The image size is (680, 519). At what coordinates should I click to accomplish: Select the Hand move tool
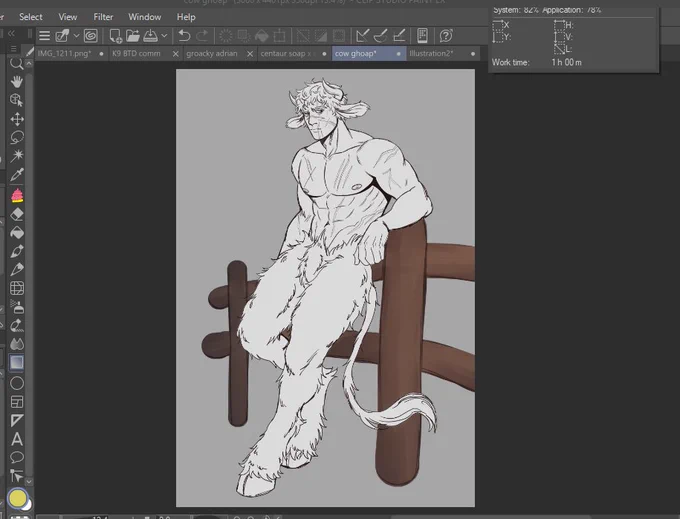pyautogui.click(x=16, y=82)
